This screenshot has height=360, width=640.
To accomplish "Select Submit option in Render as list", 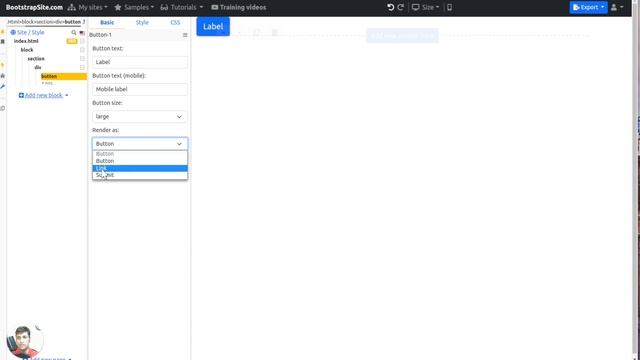I will [140, 175].
